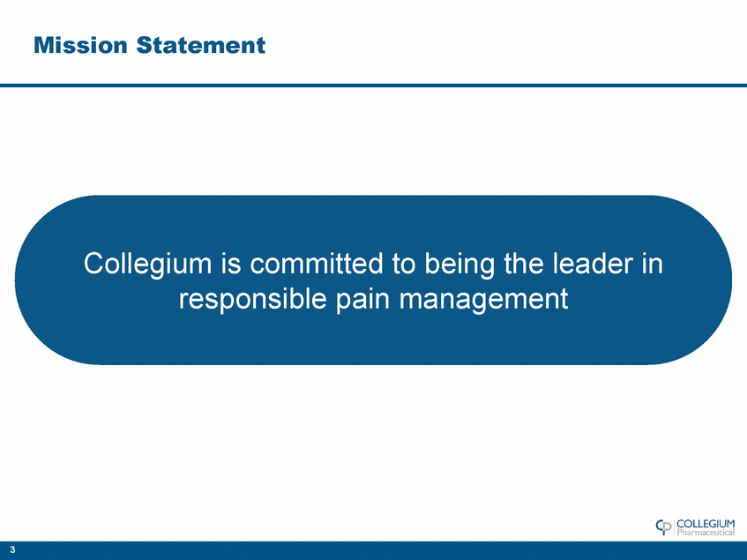Click the Mission Statement slide title
The image size is (747, 560).
tap(149, 44)
